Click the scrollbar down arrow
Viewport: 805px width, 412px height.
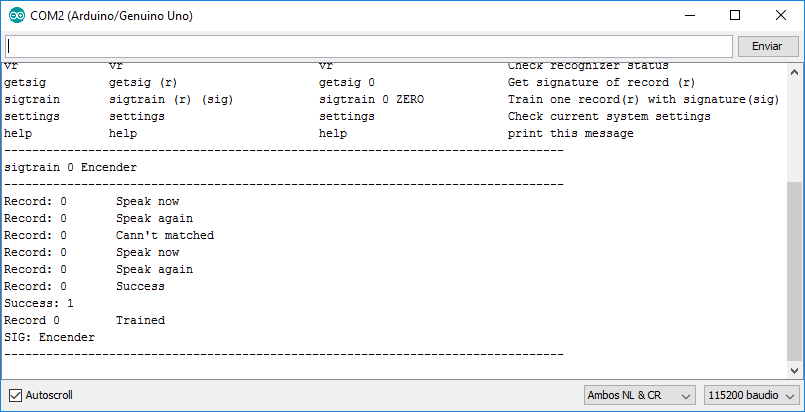794,369
